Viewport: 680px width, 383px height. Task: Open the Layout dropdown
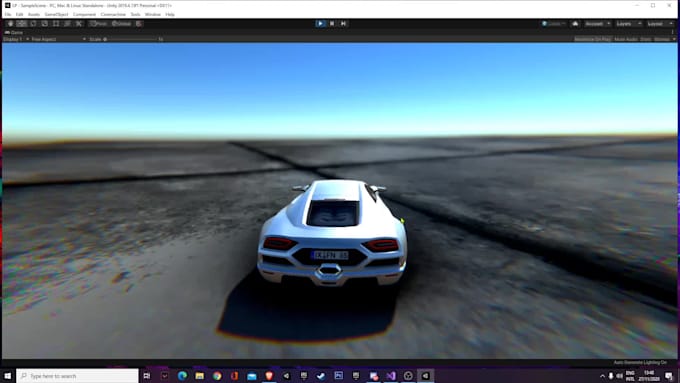(x=660, y=23)
